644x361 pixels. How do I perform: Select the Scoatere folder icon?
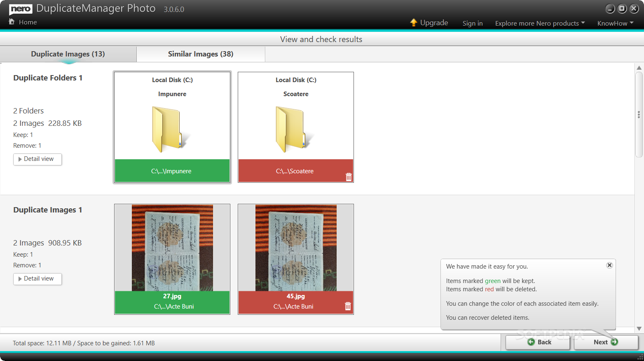coord(295,129)
